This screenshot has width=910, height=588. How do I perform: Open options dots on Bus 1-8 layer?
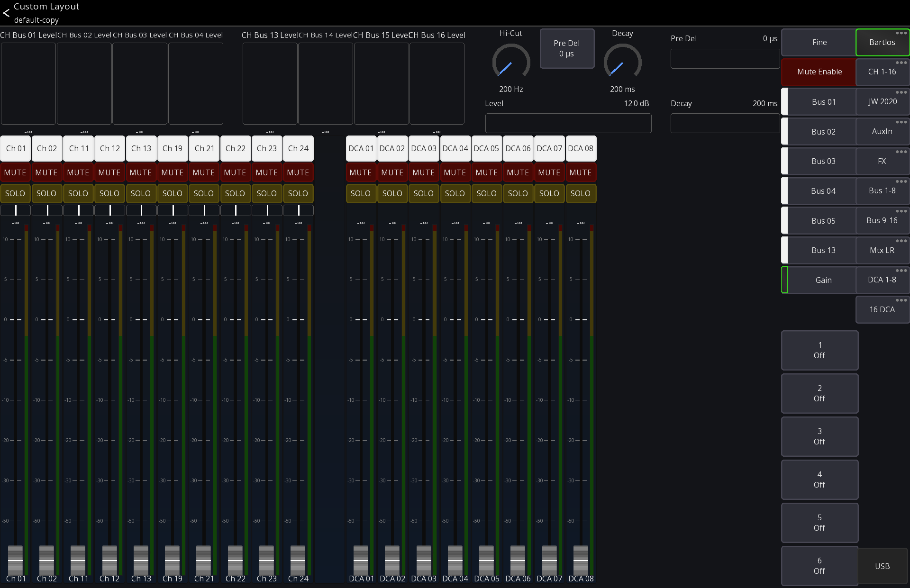click(901, 181)
